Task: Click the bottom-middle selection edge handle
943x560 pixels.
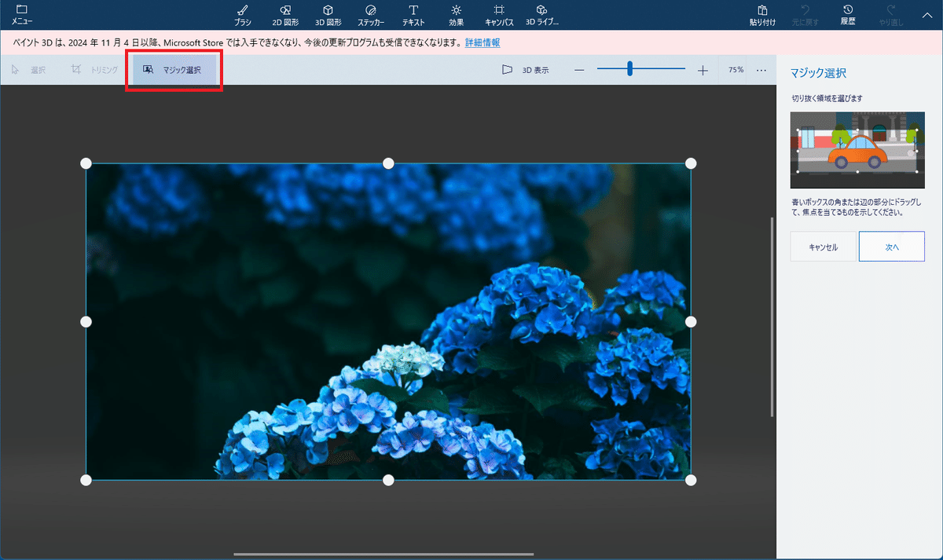Action: [x=388, y=480]
